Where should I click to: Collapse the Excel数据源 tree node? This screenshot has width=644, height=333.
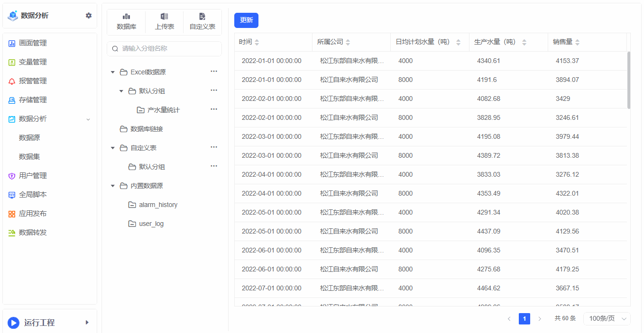(x=113, y=72)
